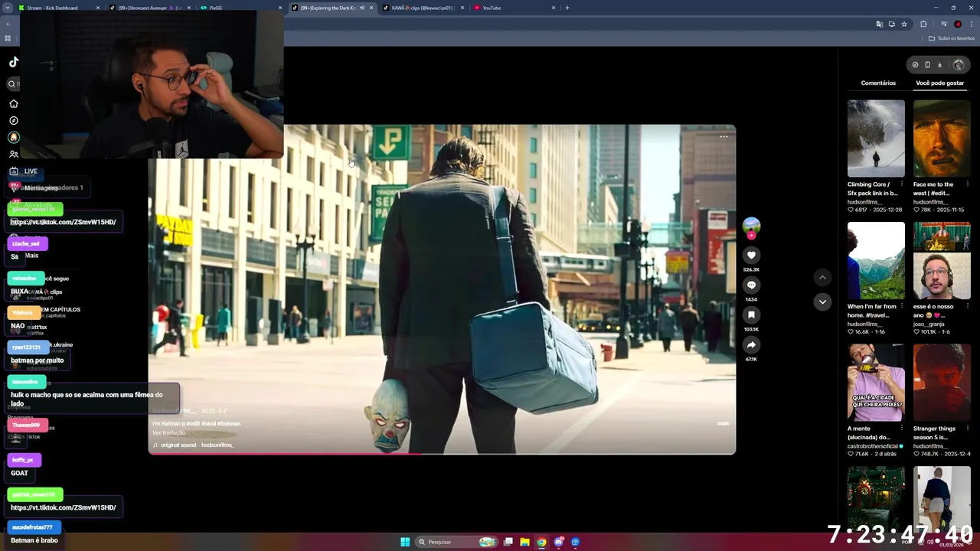Mute the Exploring the Dark Knight tab
Image resolution: width=980 pixels, height=551 pixels.
362,8
